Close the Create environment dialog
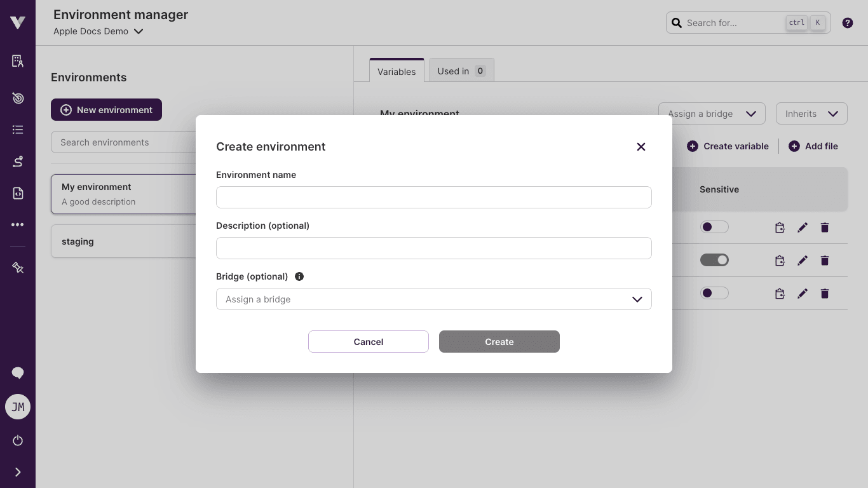 click(641, 147)
